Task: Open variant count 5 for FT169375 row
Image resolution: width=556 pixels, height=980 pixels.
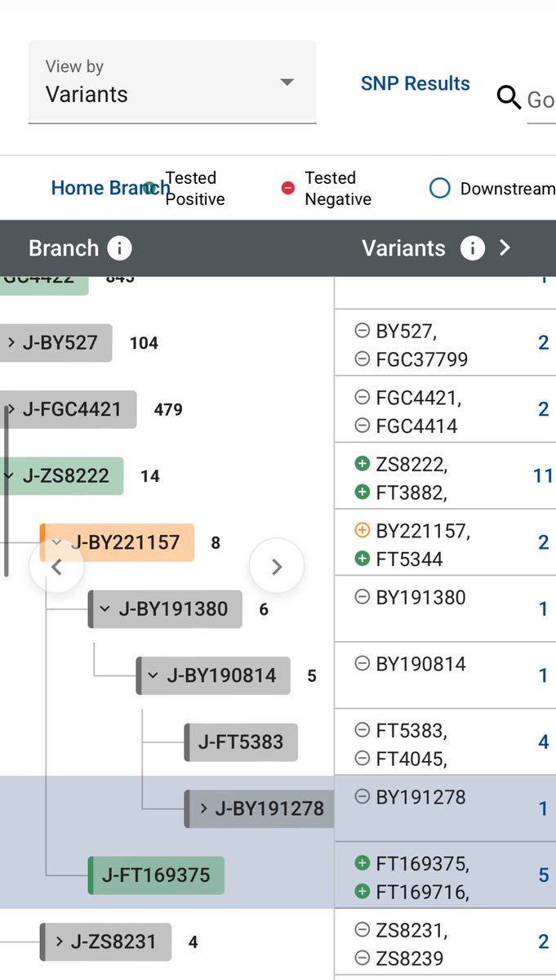Action: click(544, 875)
